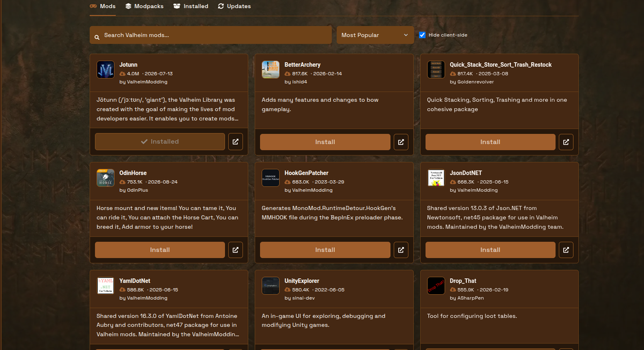The image size is (644, 350).
Task: Click the UnityExplorer mod title
Action: click(302, 281)
